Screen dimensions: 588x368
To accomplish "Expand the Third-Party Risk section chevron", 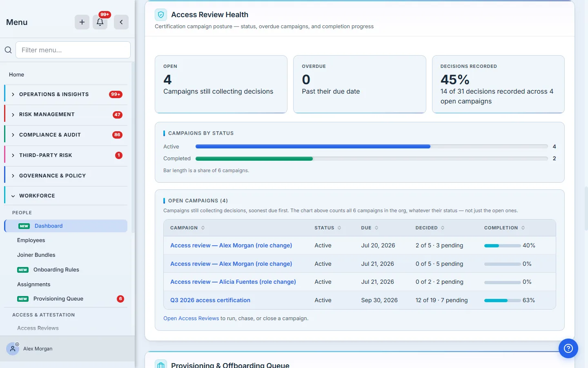I will click(13, 155).
